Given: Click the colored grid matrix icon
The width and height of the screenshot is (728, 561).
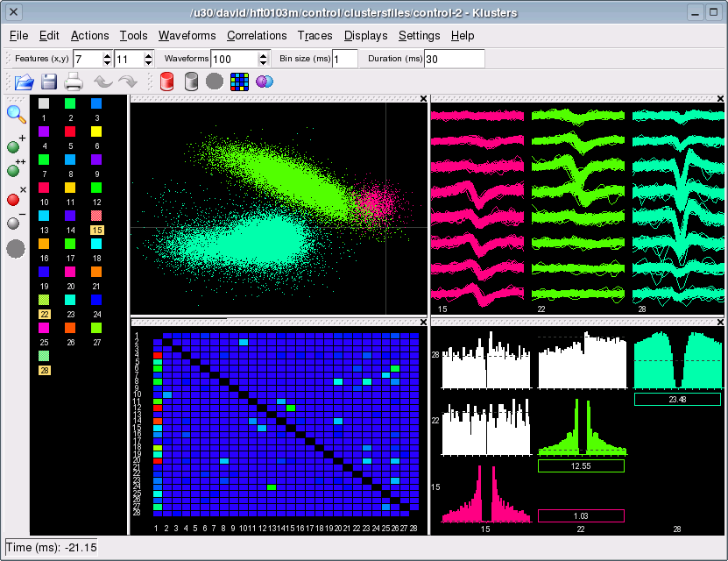Looking at the screenshot, I should [x=239, y=82].
